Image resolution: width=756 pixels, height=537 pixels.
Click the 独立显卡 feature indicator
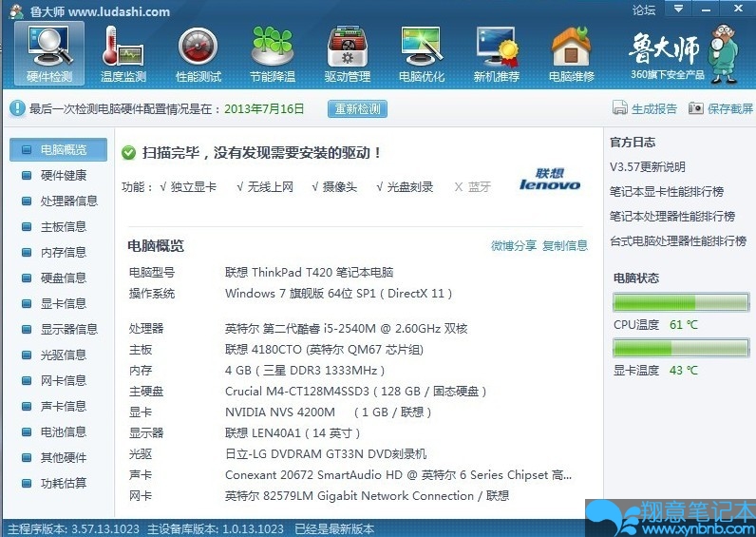tap(188, 186)
